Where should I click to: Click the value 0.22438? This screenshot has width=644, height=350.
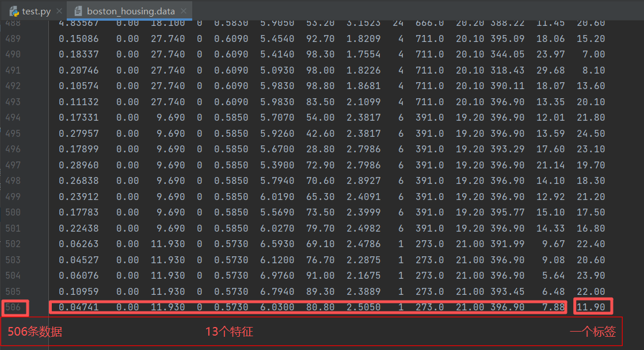click(x=78, y=228)
